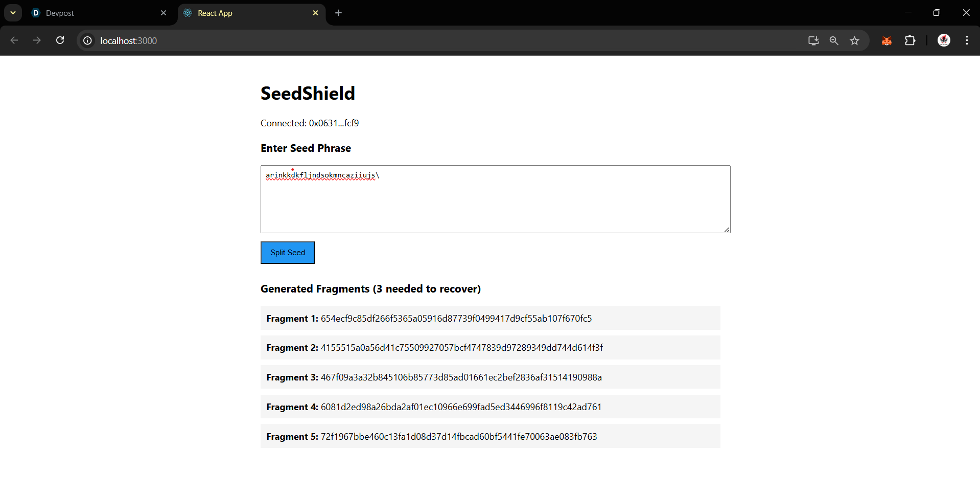Click the Split Seed button

pos(287,253)
